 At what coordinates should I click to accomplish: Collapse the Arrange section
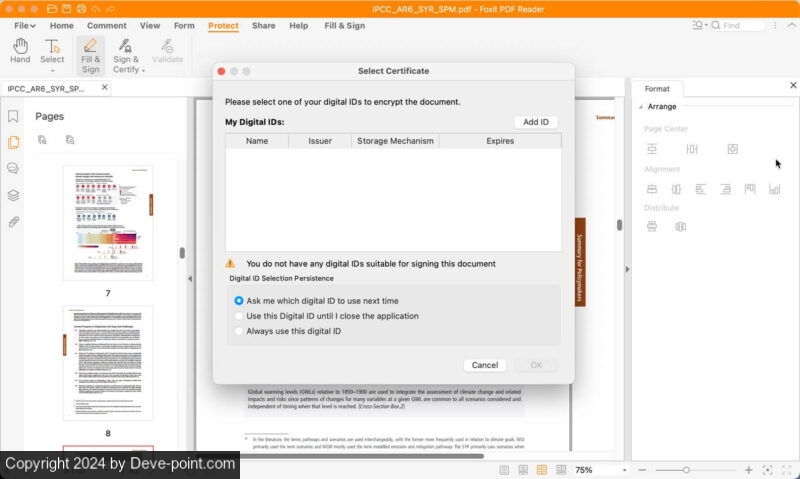coord(640,106)
